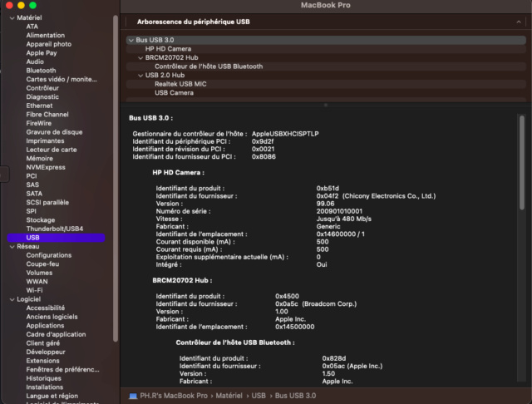Open Appareil photo hardware section
Screen dimensions: 532x404
point(49,44)
